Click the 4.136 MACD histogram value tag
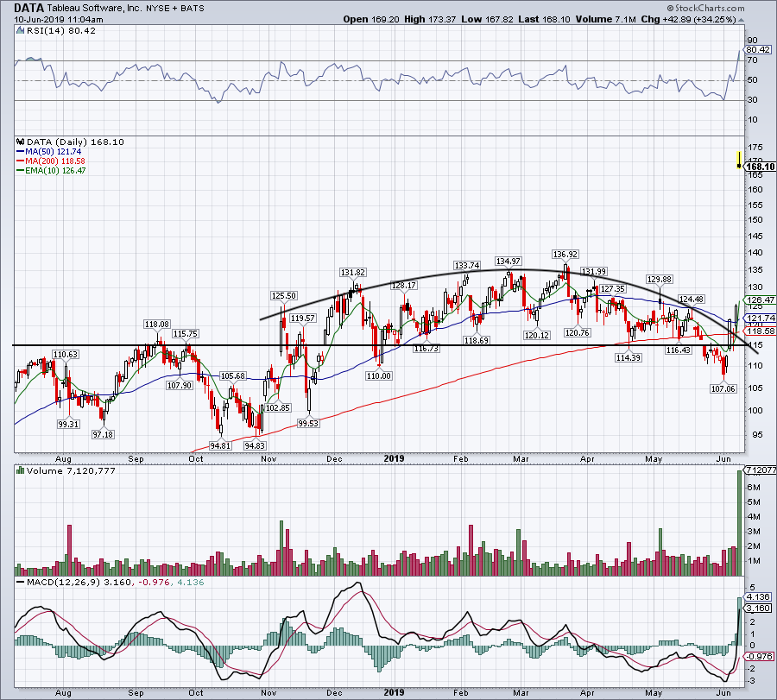The width and height of the screenshot is (777, 700). coord(759,597)
